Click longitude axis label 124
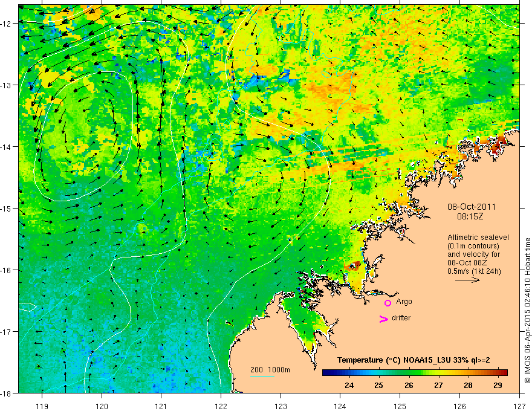This screenshot has height=411, width=532. click(x=340, y=406)
